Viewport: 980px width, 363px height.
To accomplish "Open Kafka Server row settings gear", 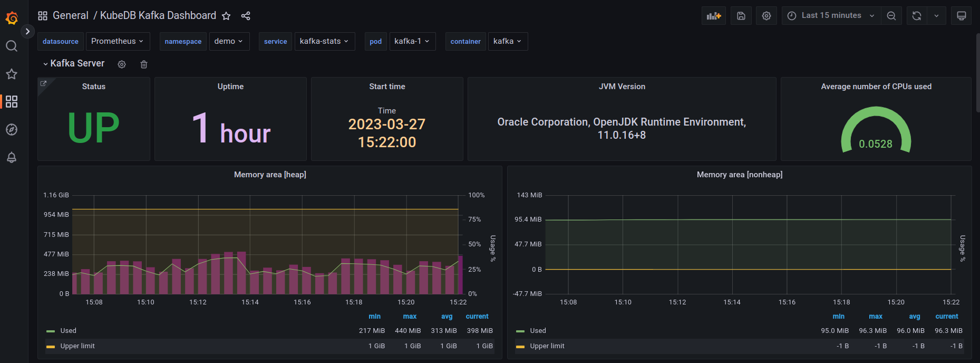I will coord(122,64).
